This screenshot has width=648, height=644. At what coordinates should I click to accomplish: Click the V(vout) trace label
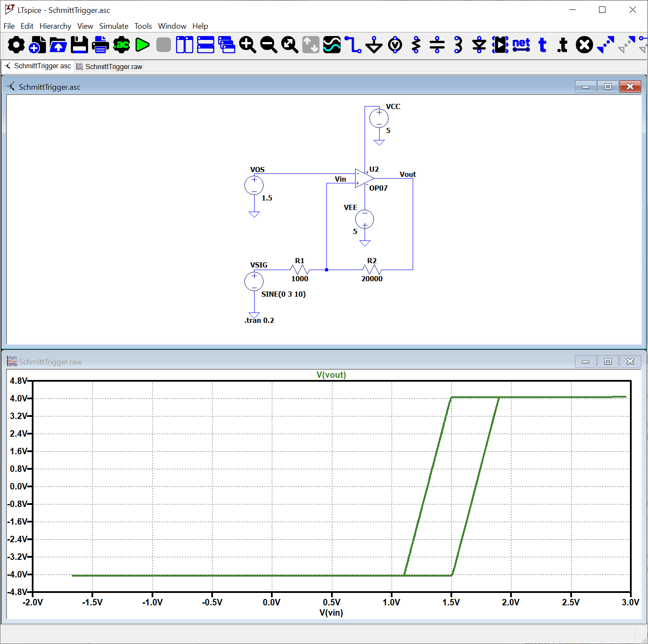[x=331, y=375]
